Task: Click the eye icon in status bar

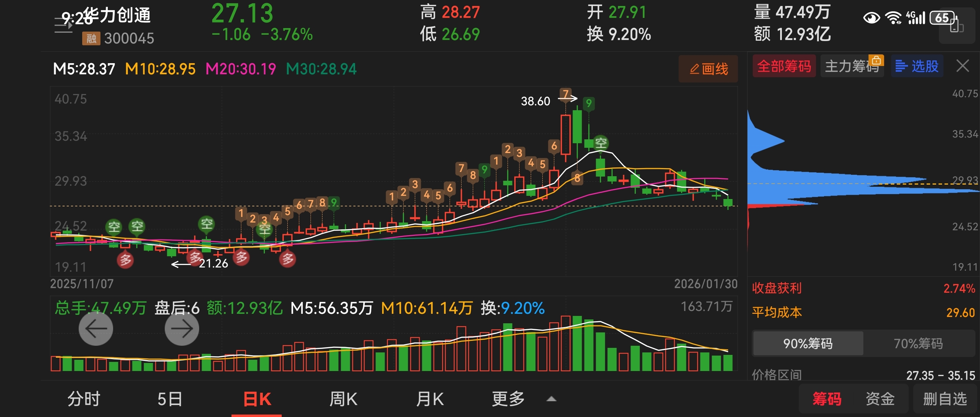Action: 871,18
